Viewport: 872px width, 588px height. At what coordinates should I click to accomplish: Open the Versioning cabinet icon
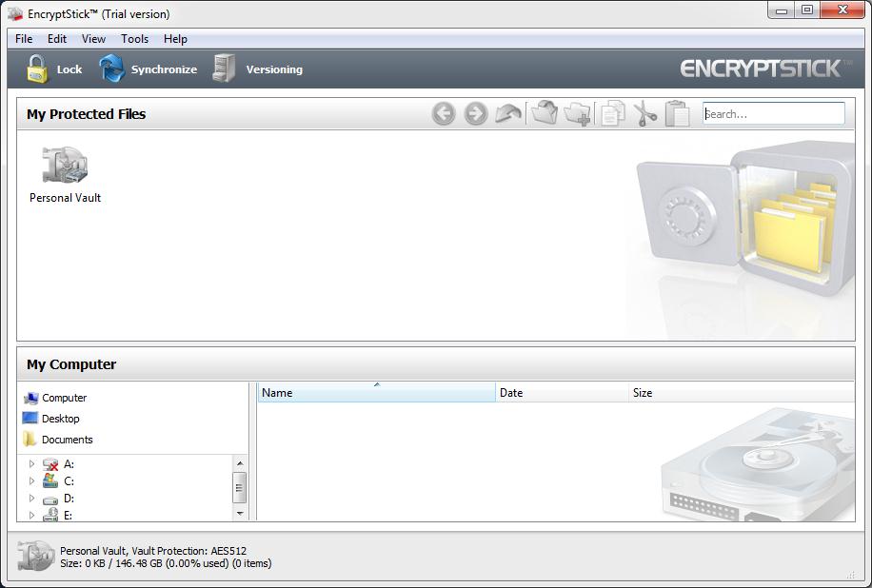pos(224,69)
